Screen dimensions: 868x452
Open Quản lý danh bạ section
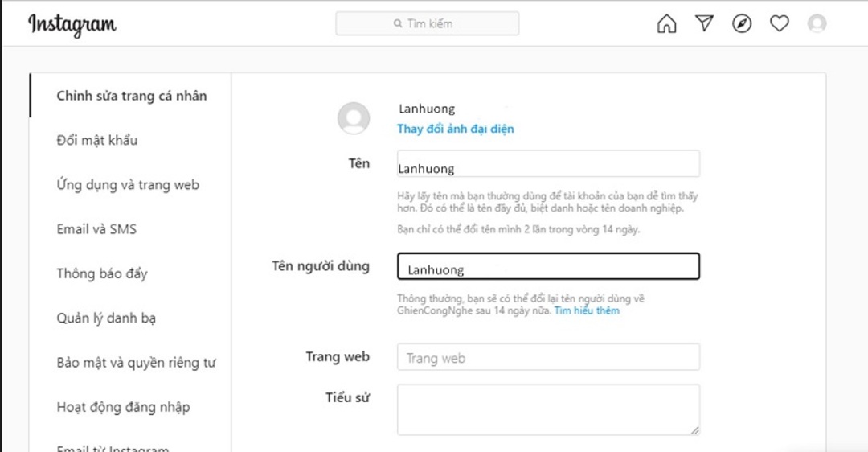106,318
